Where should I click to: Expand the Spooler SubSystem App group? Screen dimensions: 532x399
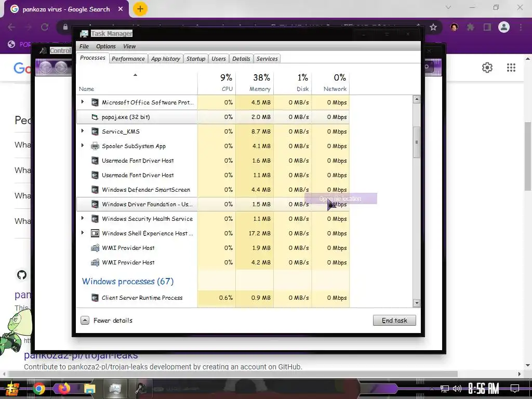tap(83, 145)
